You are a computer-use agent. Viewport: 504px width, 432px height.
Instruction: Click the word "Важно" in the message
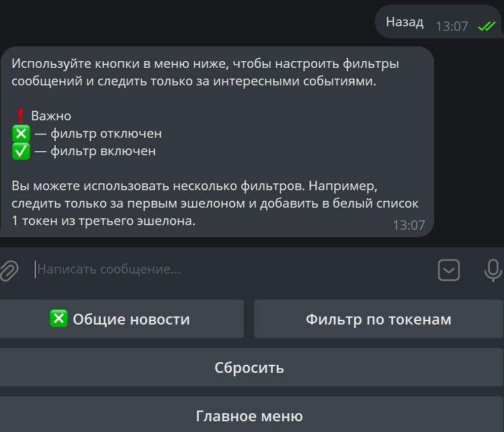point(51,116)
